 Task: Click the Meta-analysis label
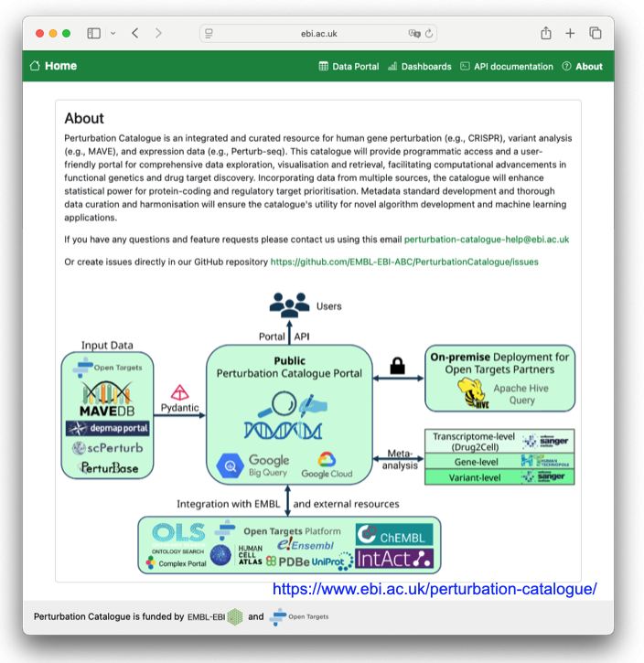(400, 459)
